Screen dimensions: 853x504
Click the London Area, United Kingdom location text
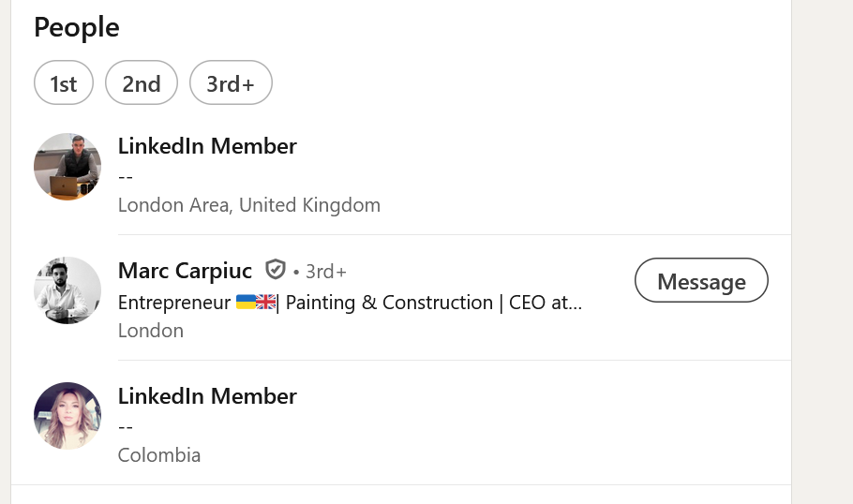point(249,205)
